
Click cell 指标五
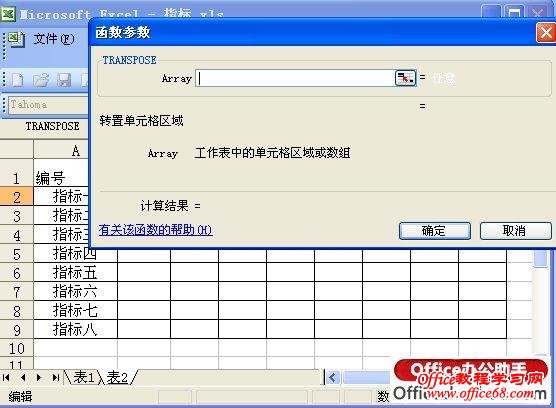pos(75,272)
